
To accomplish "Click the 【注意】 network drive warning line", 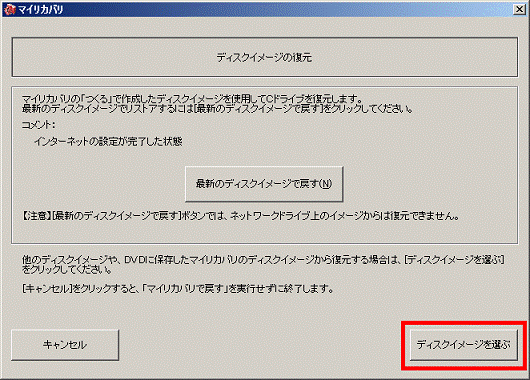I will click(x=240, y=216).
